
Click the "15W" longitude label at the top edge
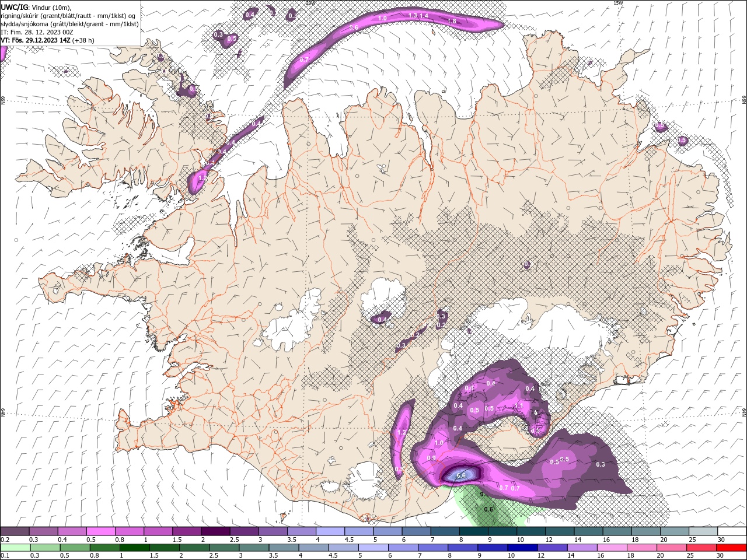tap(618, 3)
